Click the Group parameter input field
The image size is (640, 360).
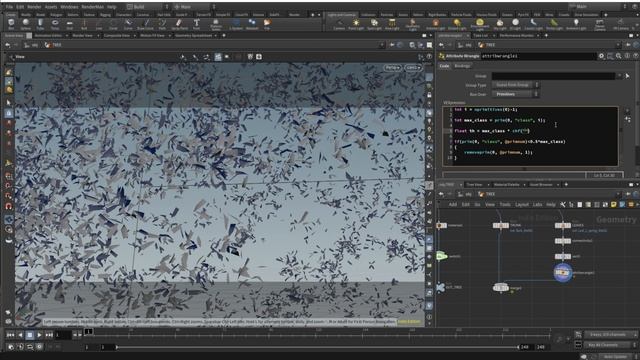553,76
